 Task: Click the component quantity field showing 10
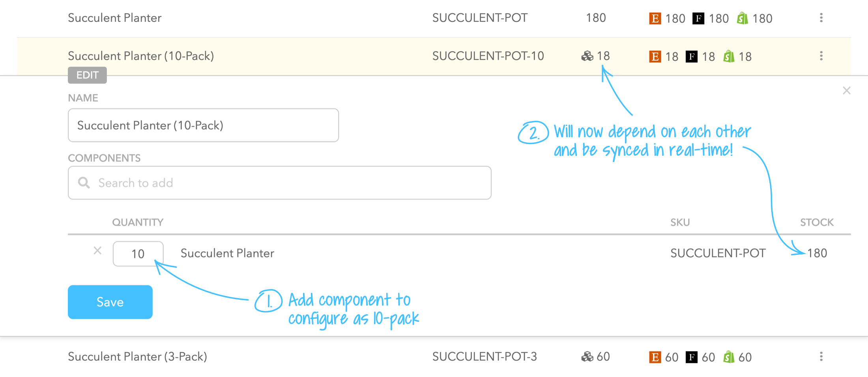138,254
